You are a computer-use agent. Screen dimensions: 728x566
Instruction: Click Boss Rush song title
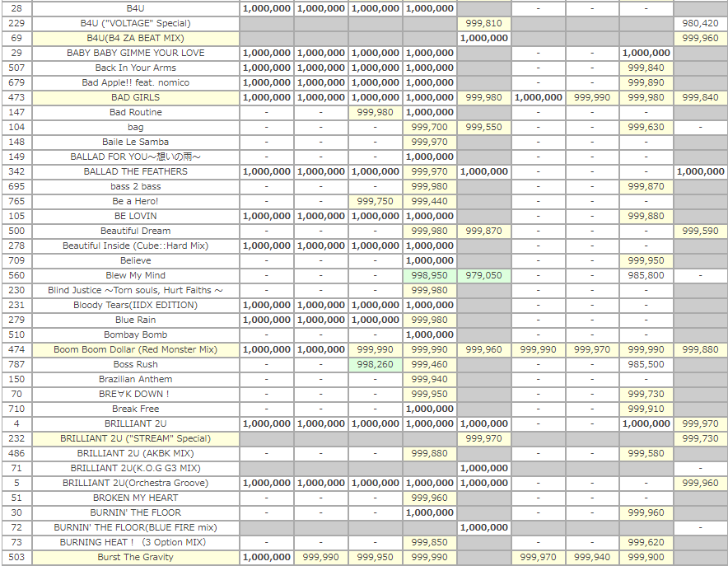point(135,364)
